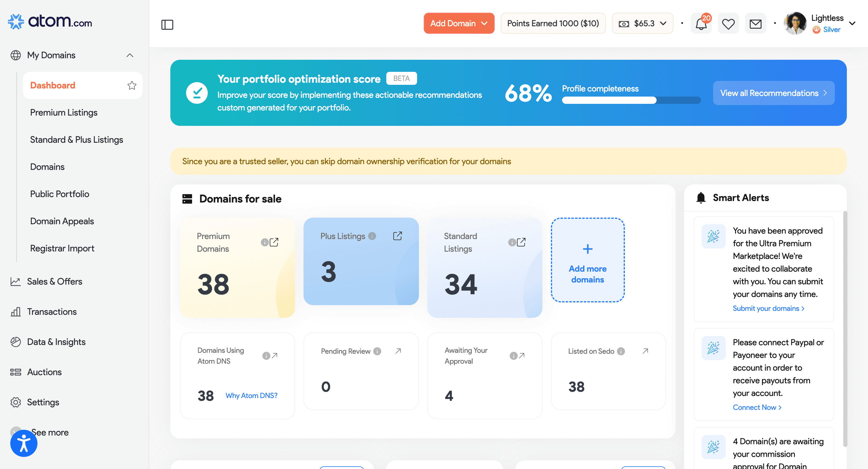This screenshot has height=469, width=868.
Task: Follow Submit your domains link
Action: [x=768, y=308]
